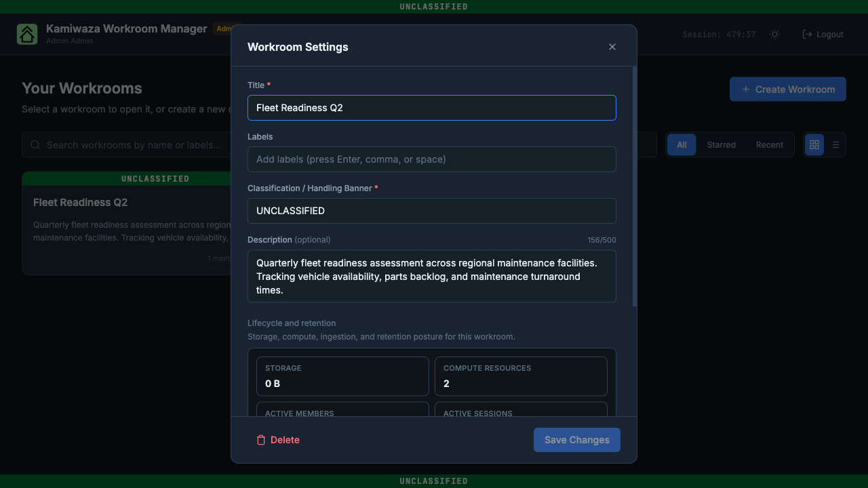
Task: Click the Kamiwaza Workroom Manager title
Action: point(127,28)
